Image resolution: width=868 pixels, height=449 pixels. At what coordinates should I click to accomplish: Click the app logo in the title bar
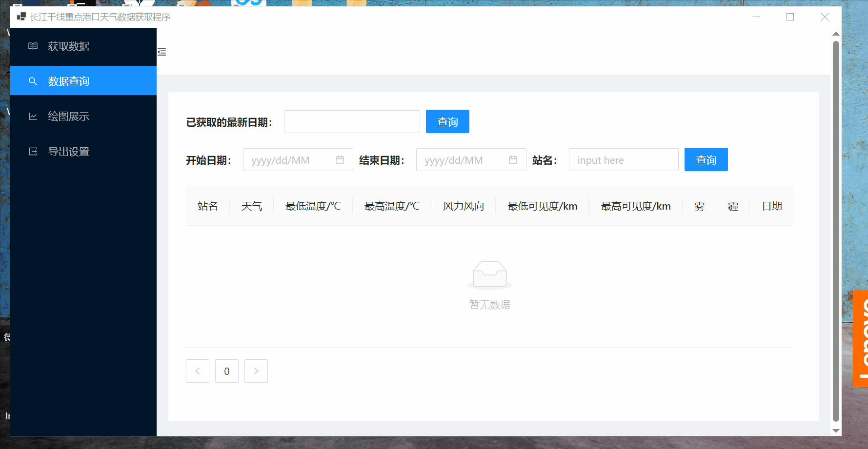[x=21, y=16]
